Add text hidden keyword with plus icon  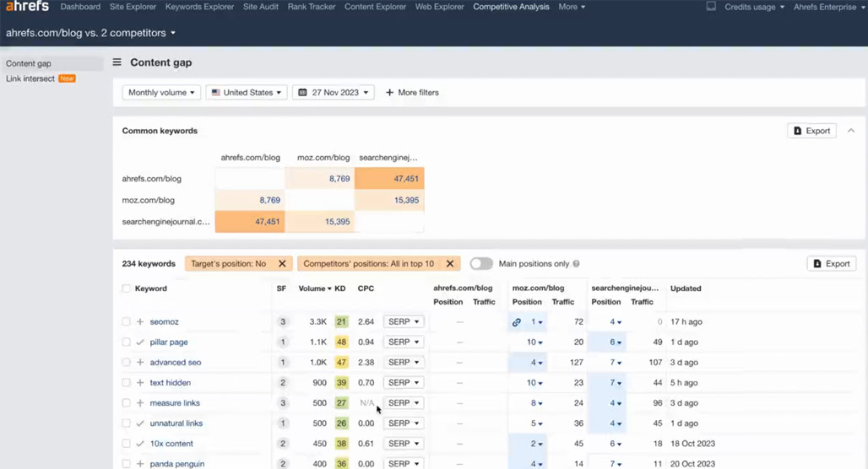(140, 383)
